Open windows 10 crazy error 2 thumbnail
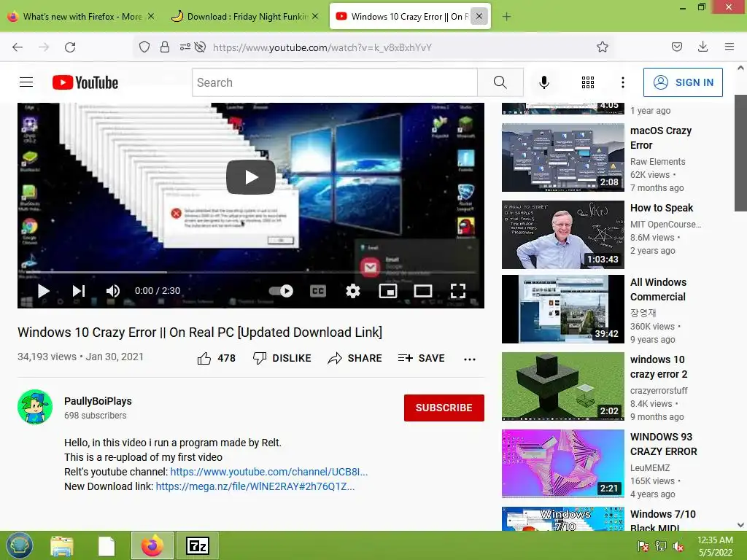The image size is (747, 560). (x=562, y=386)
